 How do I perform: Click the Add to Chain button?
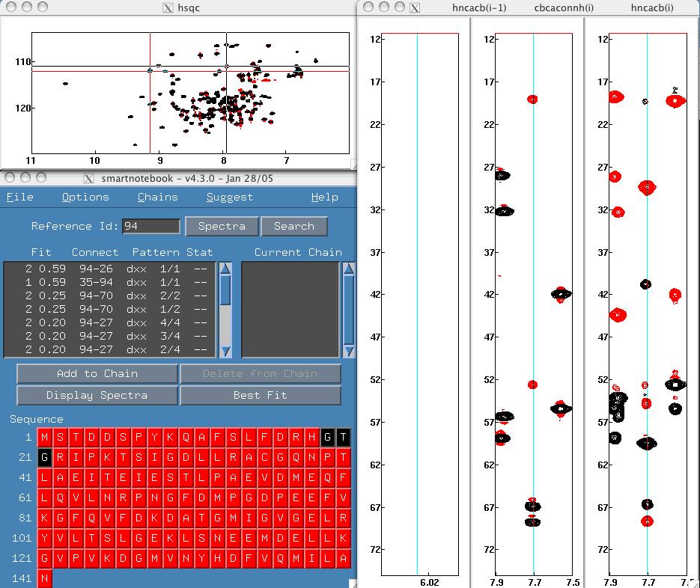click(x=97, y=373)
